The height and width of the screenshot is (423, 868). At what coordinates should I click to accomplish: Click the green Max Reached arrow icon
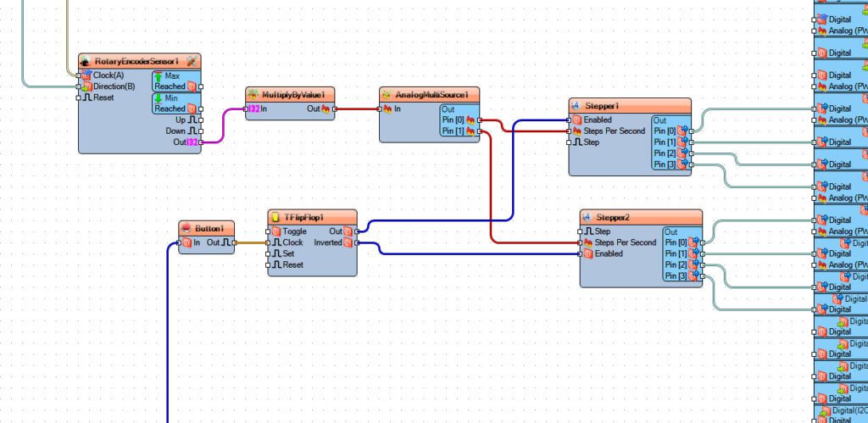(159, 75)
